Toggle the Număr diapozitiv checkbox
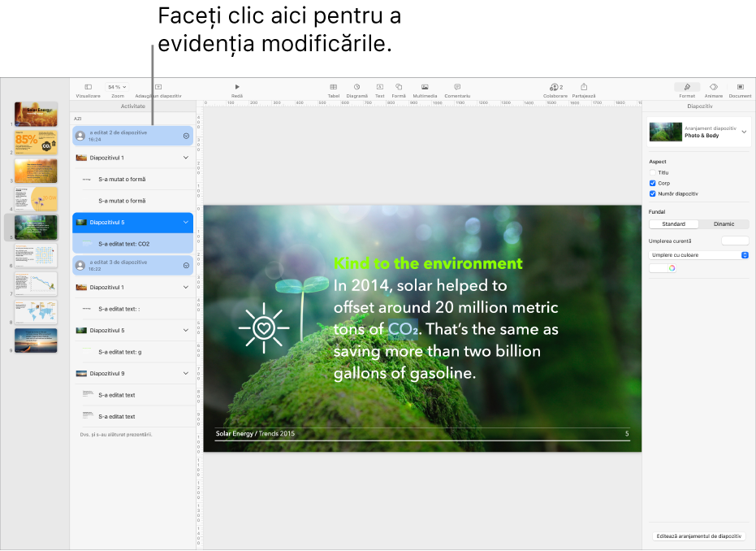Screen dimensions: 756x551 [x=653, y=194]
